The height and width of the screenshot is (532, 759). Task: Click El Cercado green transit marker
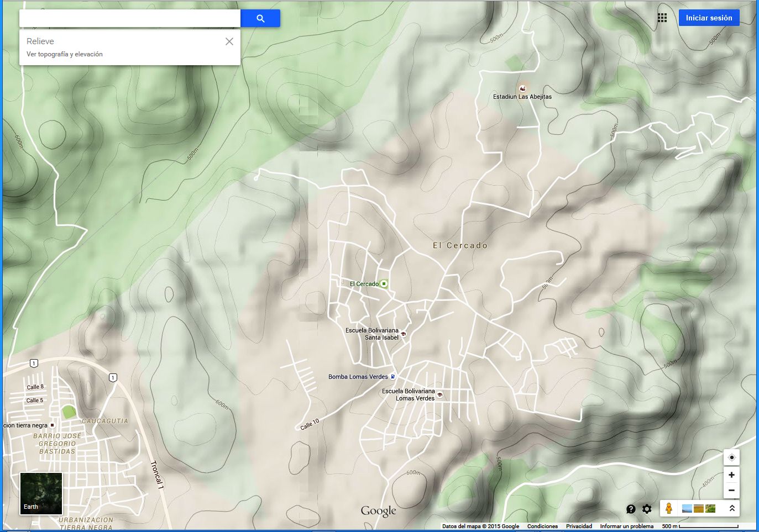(x=384, y=284)
